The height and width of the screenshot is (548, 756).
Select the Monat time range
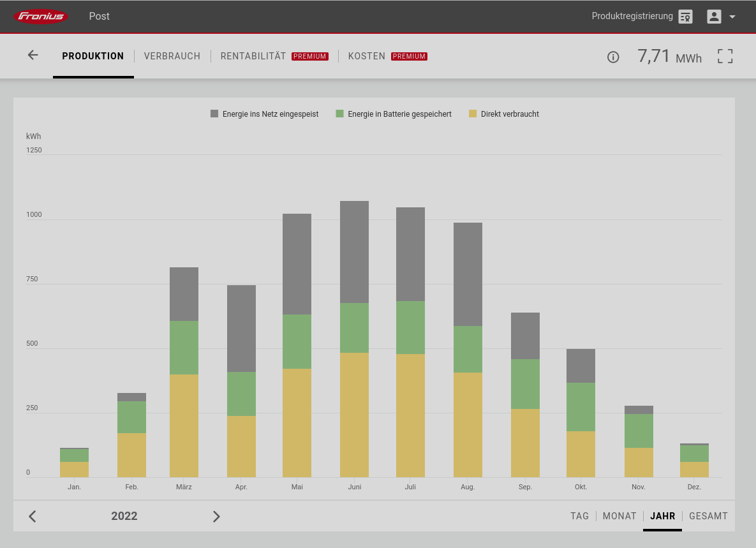[619, 516]
